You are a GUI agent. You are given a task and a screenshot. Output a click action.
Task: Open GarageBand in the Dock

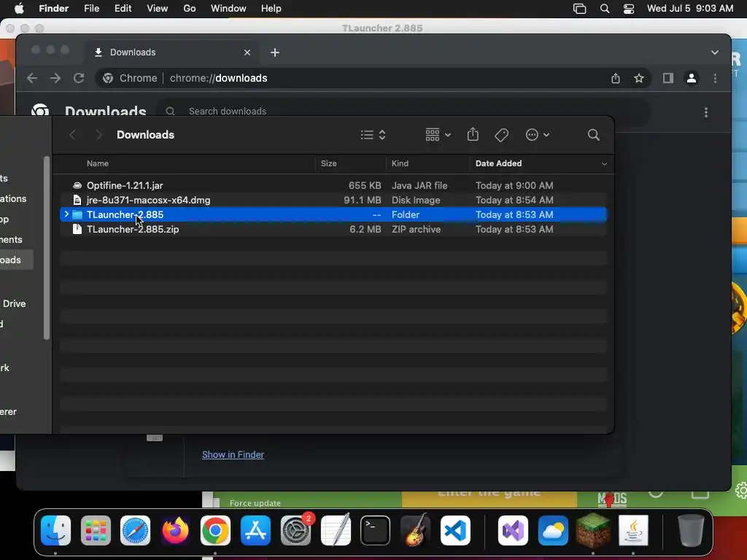(x=415, y=530)
